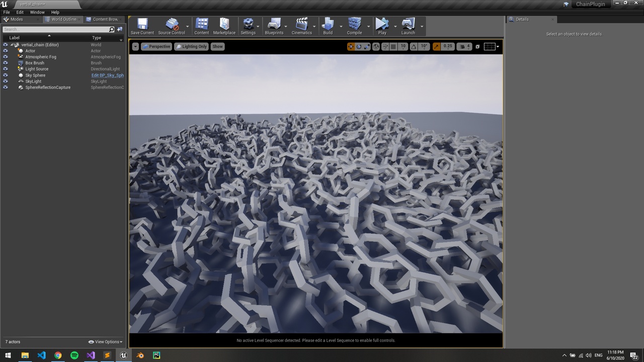Toggle grid snapping in viewport toolbar

[x=393, y=47]
